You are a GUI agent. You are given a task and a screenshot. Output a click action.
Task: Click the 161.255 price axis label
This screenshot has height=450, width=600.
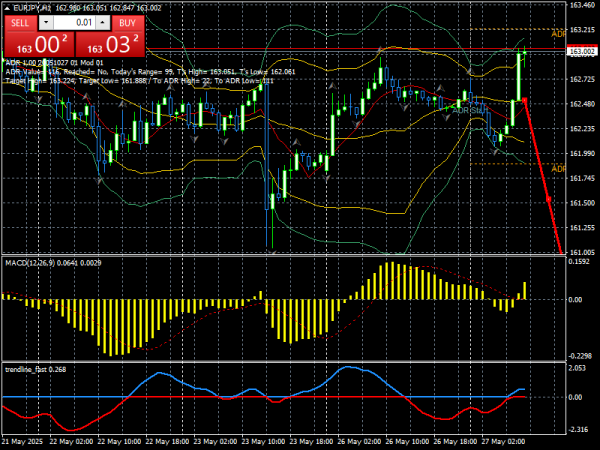[582, 228]
